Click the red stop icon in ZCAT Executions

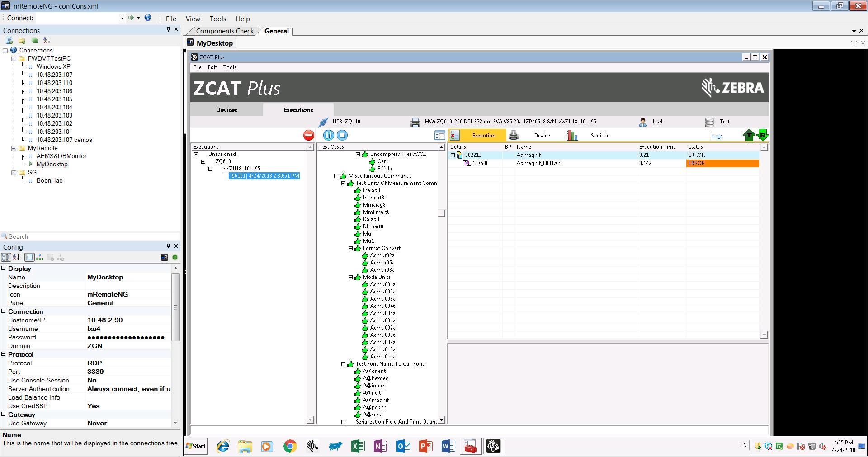(309, 135)
